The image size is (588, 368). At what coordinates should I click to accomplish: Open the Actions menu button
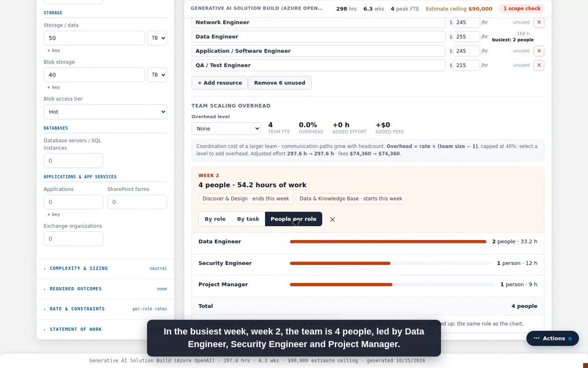pos(553,339)
